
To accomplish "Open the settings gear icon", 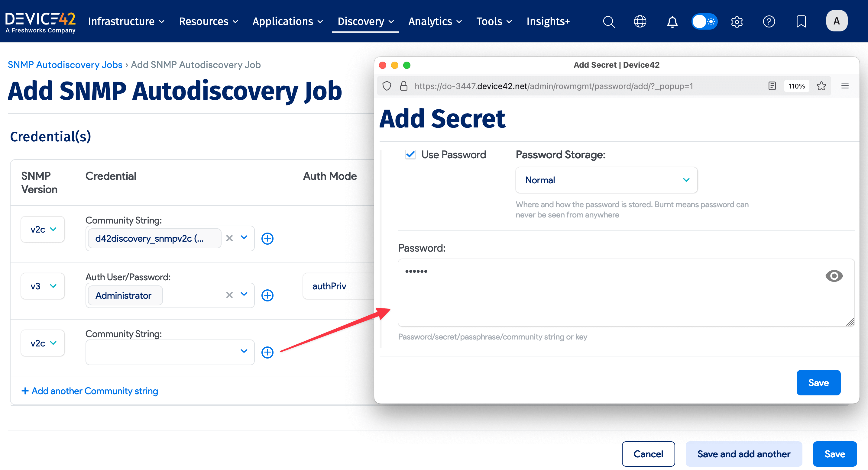I will [x=737, y=21].
